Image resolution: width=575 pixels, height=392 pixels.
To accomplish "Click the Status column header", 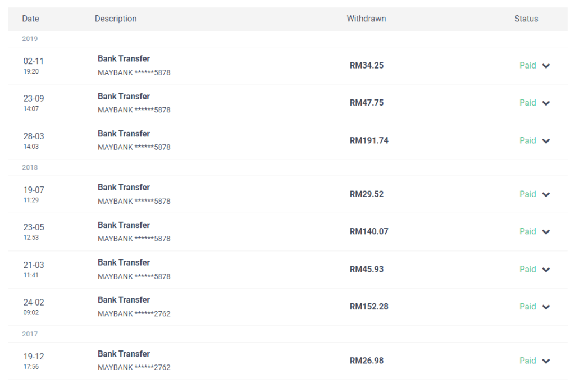I will click(526, 19).
